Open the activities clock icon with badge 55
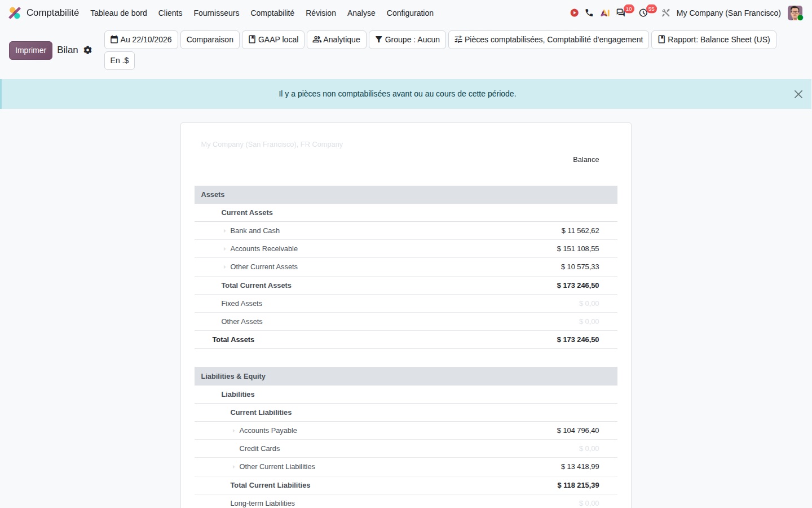 point(643,13)
